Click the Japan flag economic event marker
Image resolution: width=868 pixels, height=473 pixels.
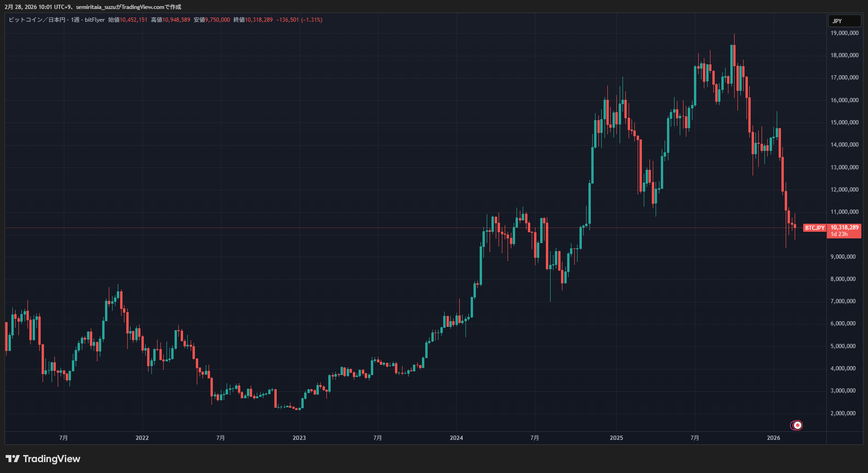(x=798, y=425)
